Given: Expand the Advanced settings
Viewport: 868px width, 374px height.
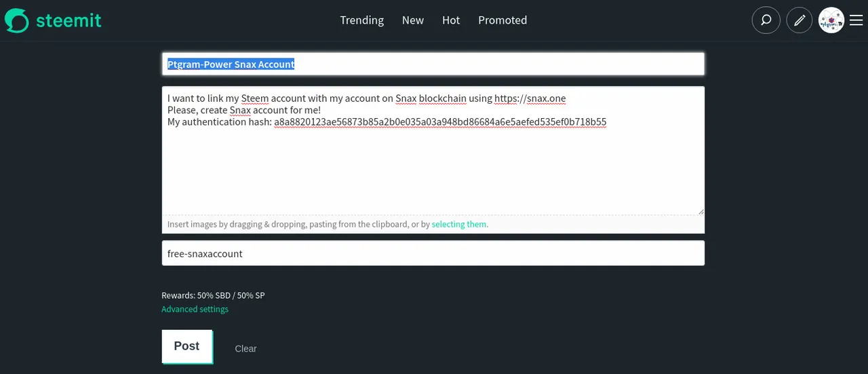Looking at the screenshot, I should click(195, 310).
